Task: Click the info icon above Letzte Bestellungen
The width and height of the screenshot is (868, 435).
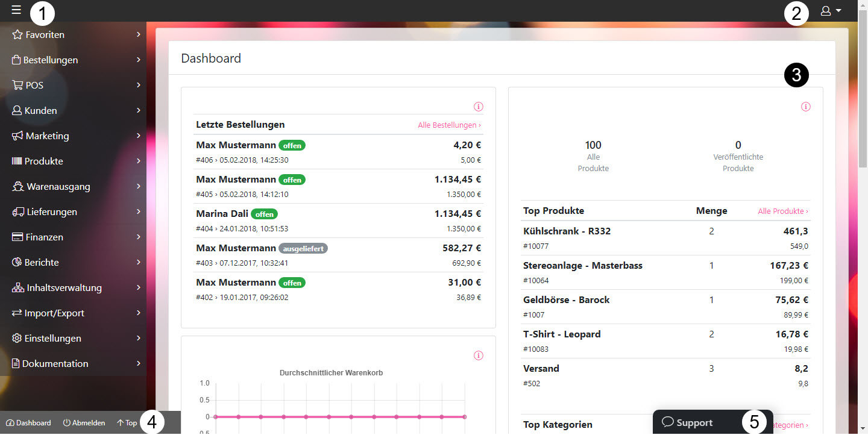Action: click(x=479, y=107)
